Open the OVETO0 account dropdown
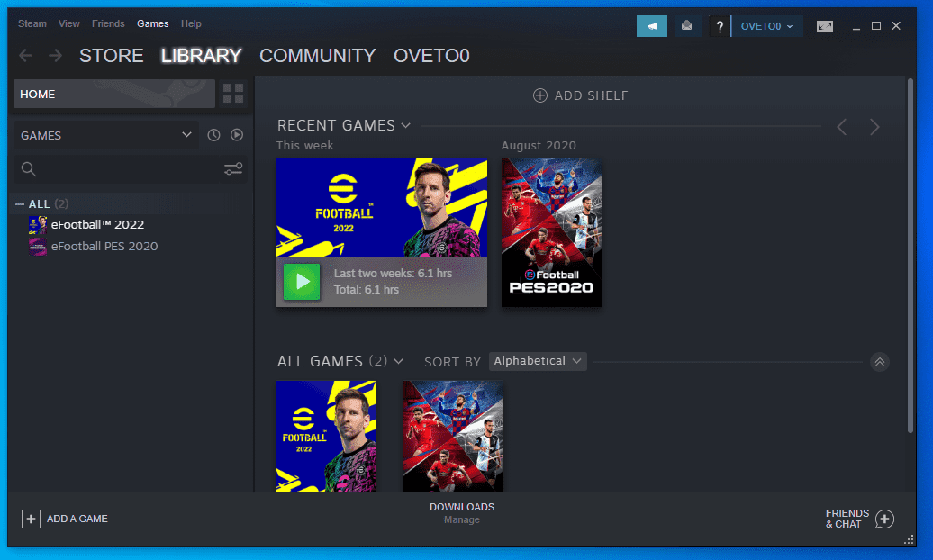Viewport: 933px width, 560px height. tap(766, 26)
